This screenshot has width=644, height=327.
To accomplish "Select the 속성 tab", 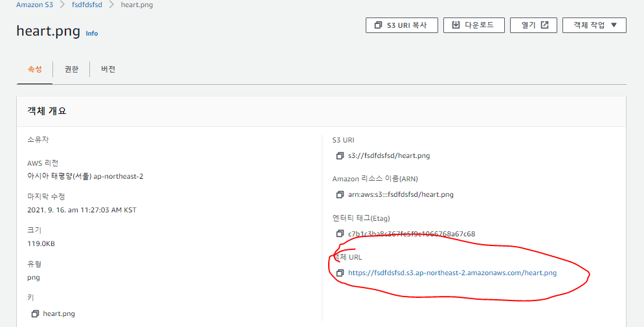I will tap(35, 69).
